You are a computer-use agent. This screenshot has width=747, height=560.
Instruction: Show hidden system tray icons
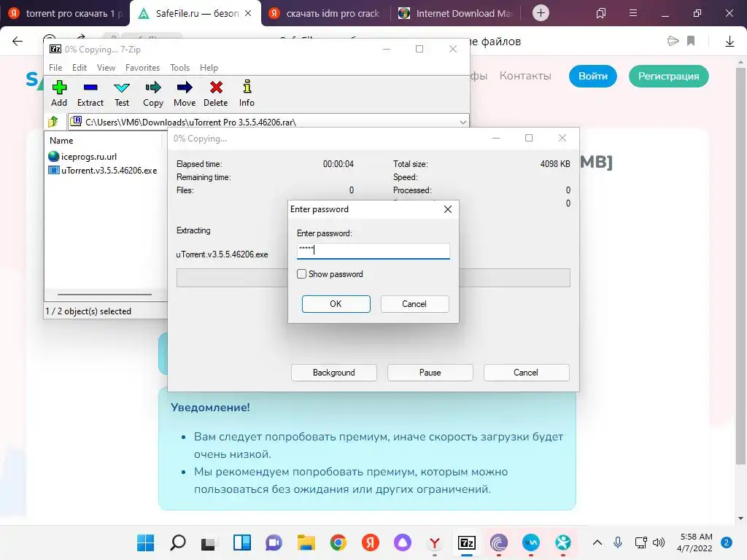tap(597, 542)
